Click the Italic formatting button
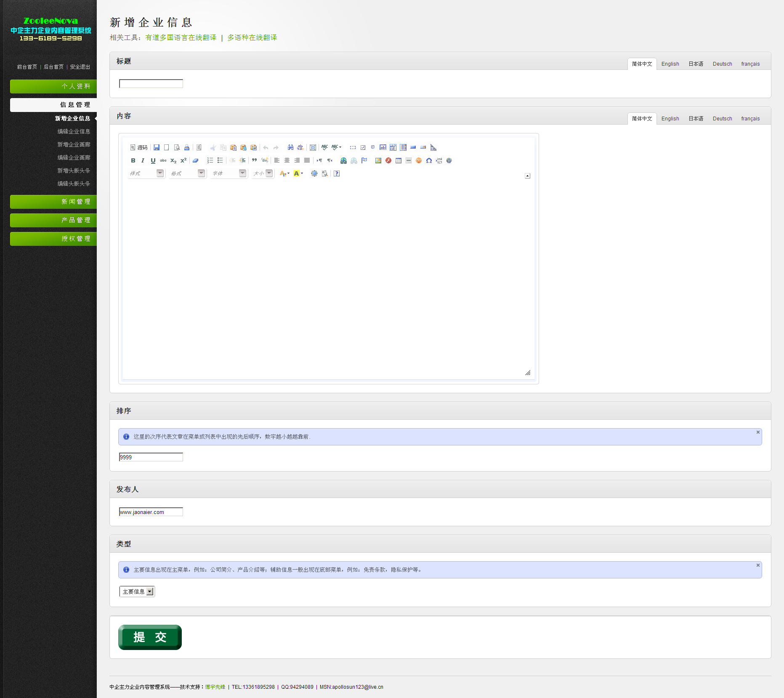 tap(143, 160)
